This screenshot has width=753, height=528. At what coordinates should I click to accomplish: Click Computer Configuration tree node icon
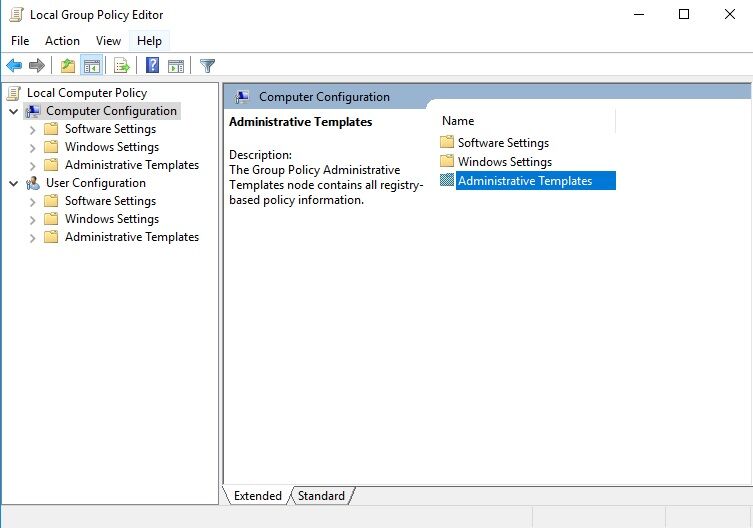(33, 111)
